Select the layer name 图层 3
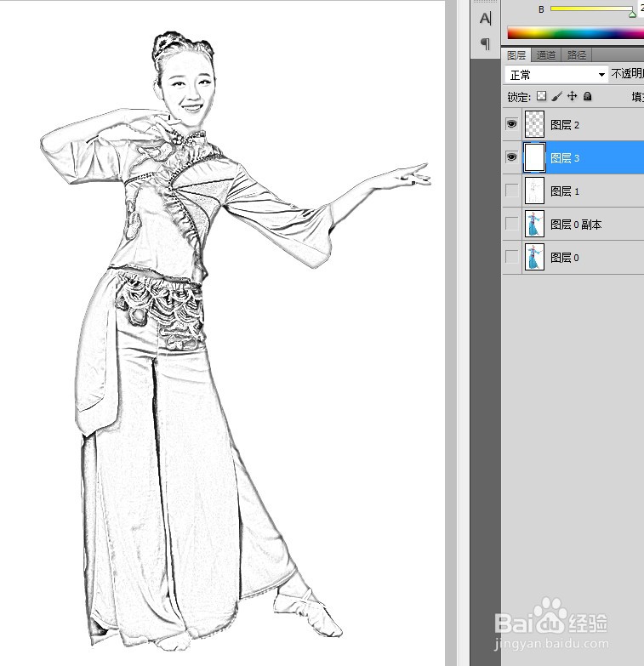The height and width of the screenshot is (666, 644). (x=565, y=158)
